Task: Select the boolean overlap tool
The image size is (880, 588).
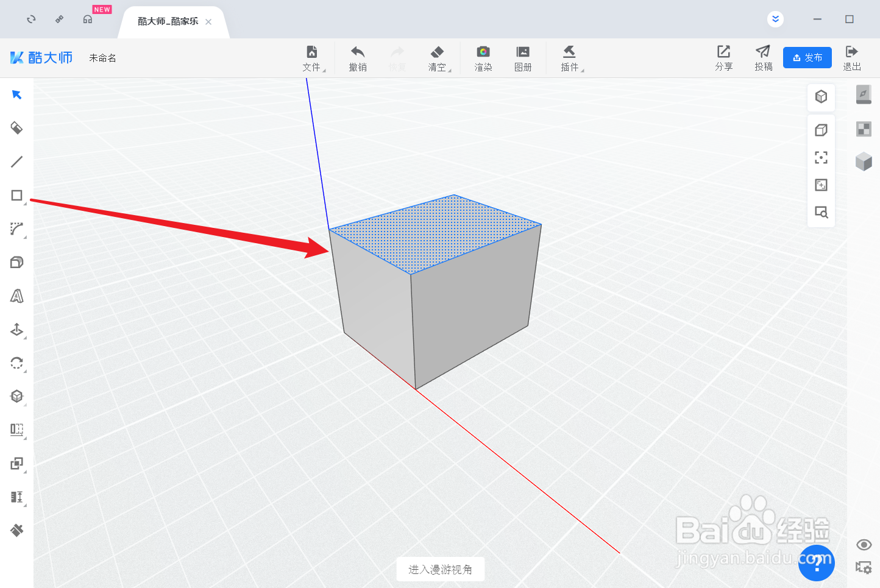Action: pyautogui.click(x=16, y=463)
